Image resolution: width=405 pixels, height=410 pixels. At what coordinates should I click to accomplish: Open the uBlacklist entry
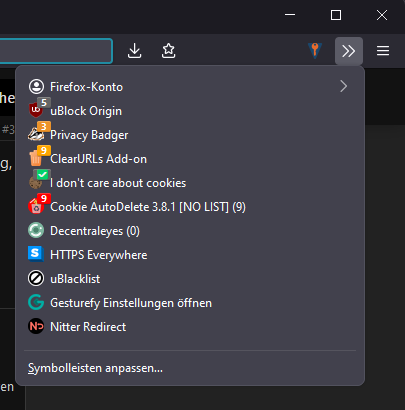tap(190, 279)
